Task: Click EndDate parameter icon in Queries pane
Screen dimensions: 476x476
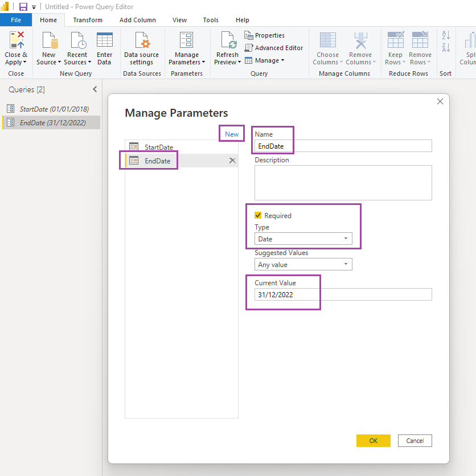Action: tap(11, 122)
